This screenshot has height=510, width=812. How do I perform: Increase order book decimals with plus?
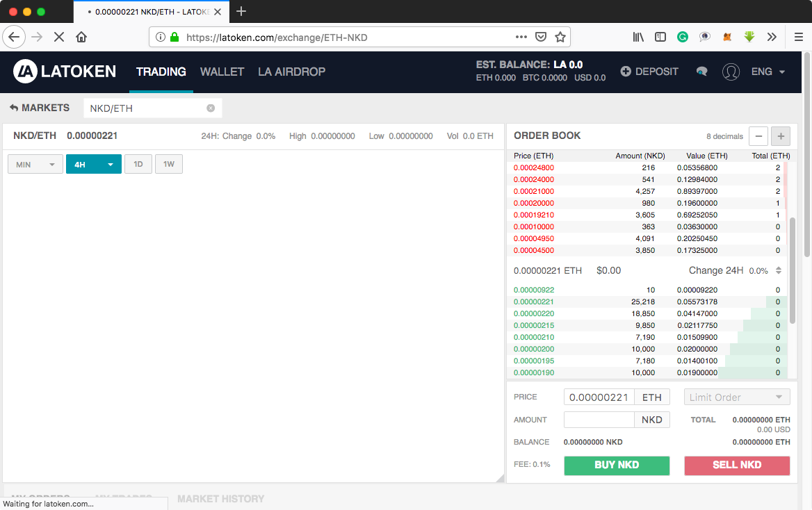[781, 136]
